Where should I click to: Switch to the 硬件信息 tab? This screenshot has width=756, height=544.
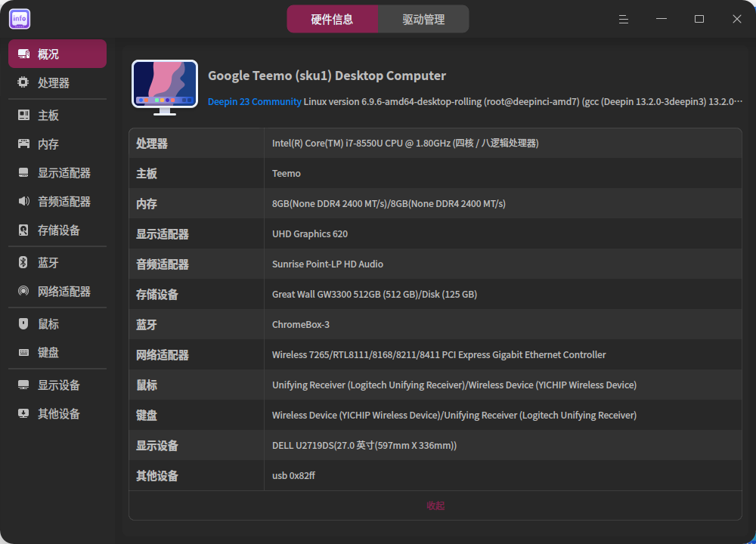pyautogui.click(x=332, y=20)
